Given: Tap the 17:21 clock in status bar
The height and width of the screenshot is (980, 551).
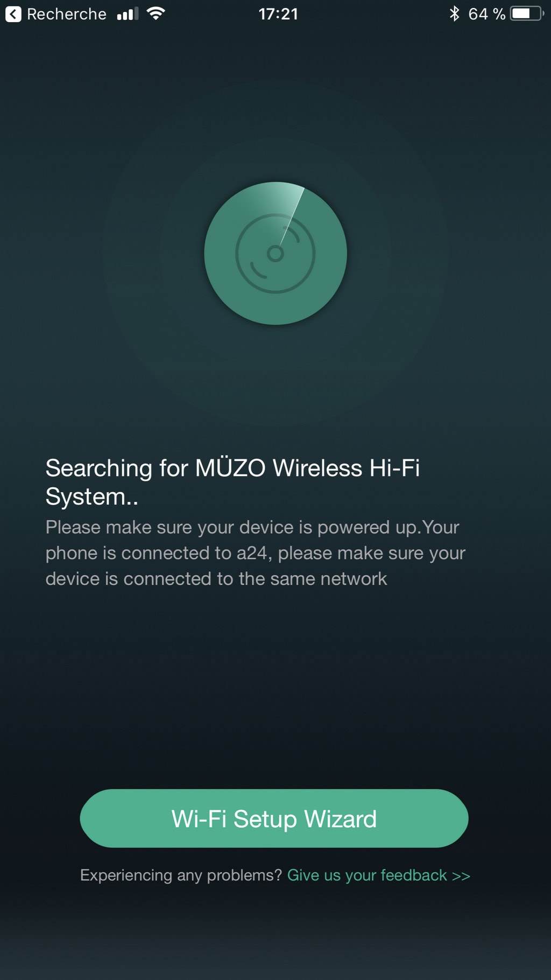Looking at the screenshot, I should (x=278, y=14).
